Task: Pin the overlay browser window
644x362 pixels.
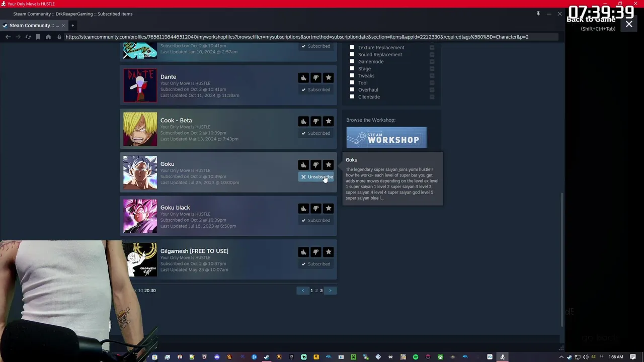Action: coord(538,14)
